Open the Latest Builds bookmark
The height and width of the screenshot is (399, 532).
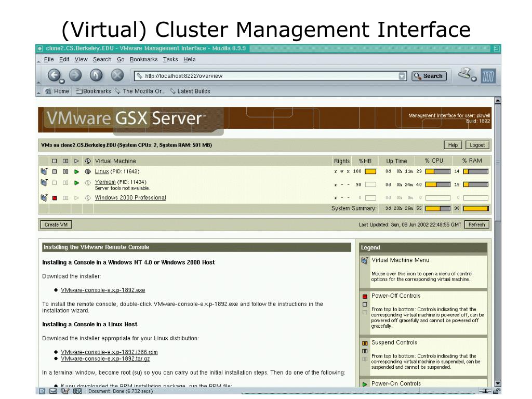click(x=190, y=91)
